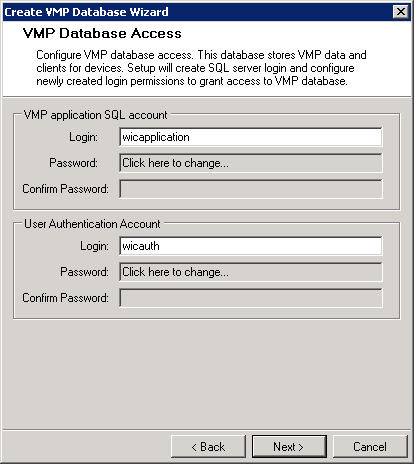Click the Password label in VMP application group
The height and width of the screenshot is (464, 414).
click(73, 163)
